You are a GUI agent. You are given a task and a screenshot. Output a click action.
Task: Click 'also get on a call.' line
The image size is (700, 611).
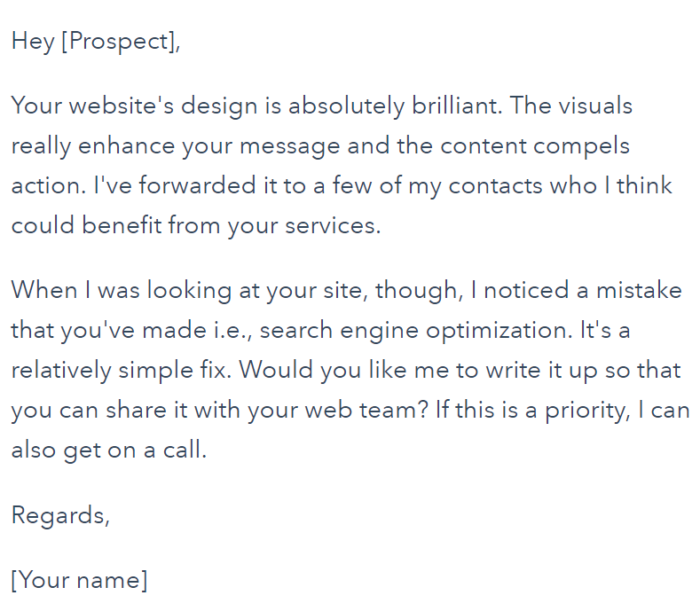coord(109,450)
